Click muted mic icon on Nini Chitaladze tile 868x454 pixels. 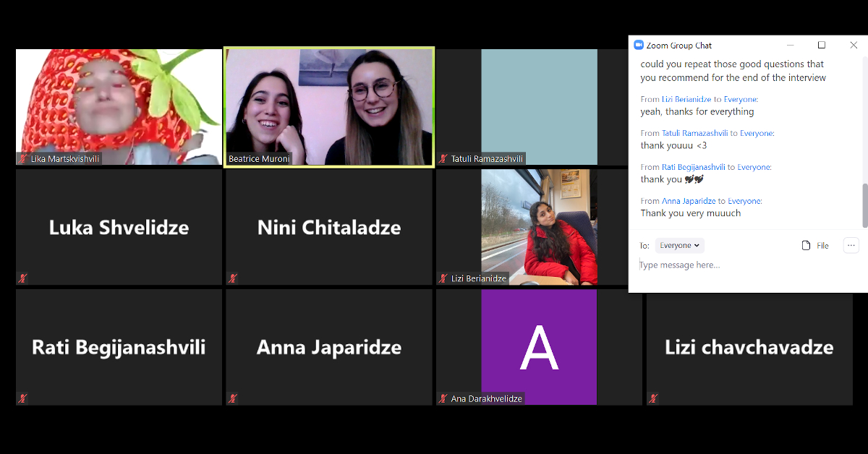pos(233,278)
